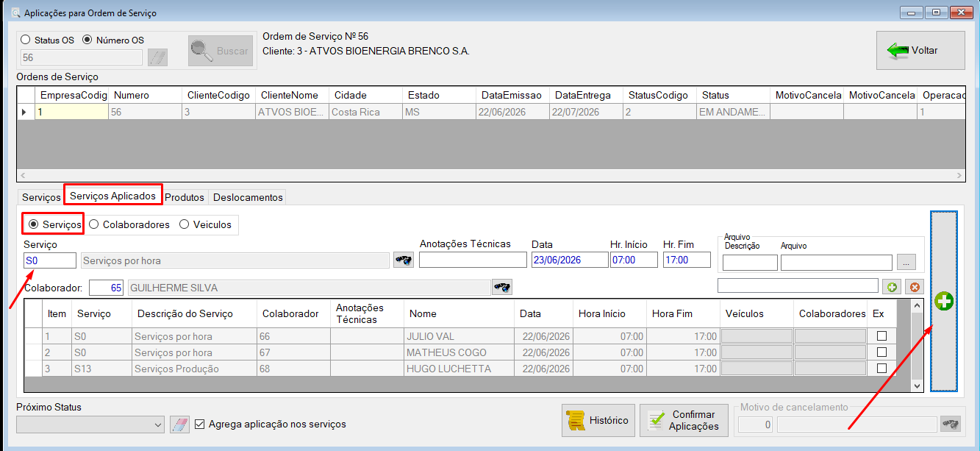Open the service lookup binoculars icon
This screenshot has width=980, height=451.
(x=404, y=260)
